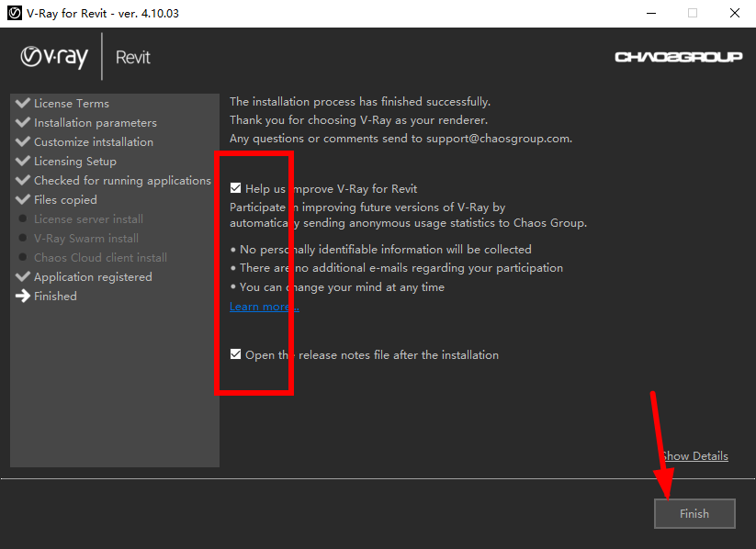Click the V-Ray logo in header

coord(54,57)
